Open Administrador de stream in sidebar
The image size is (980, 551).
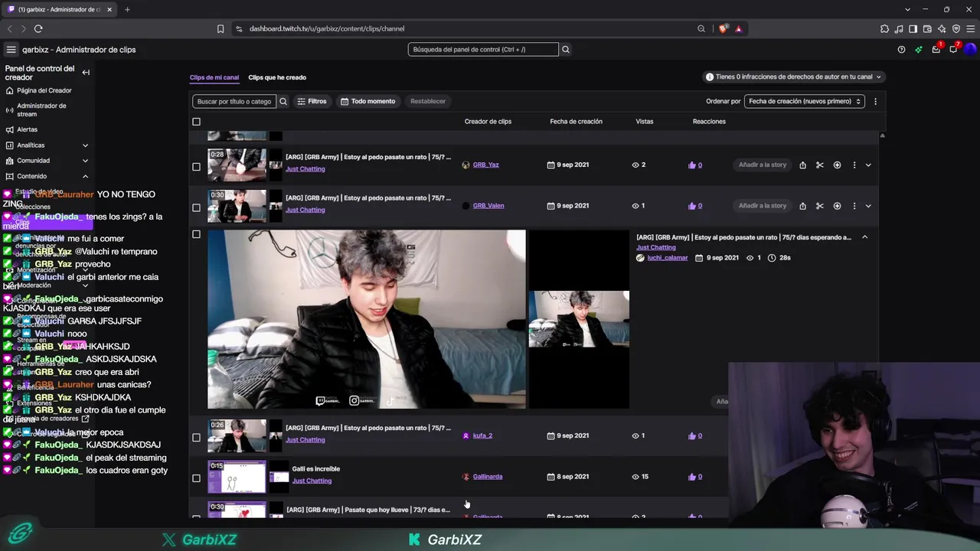[x=42, y=110]
